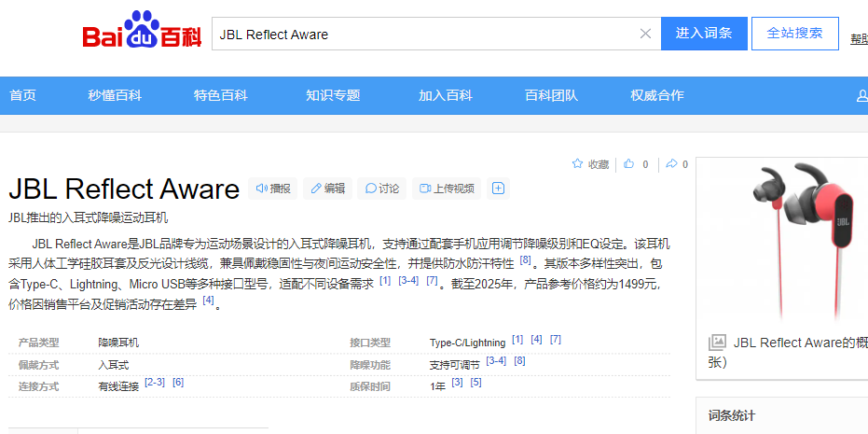
Task: Click reference [1] in intro paragraph
Action: click(x=385, y=280)
